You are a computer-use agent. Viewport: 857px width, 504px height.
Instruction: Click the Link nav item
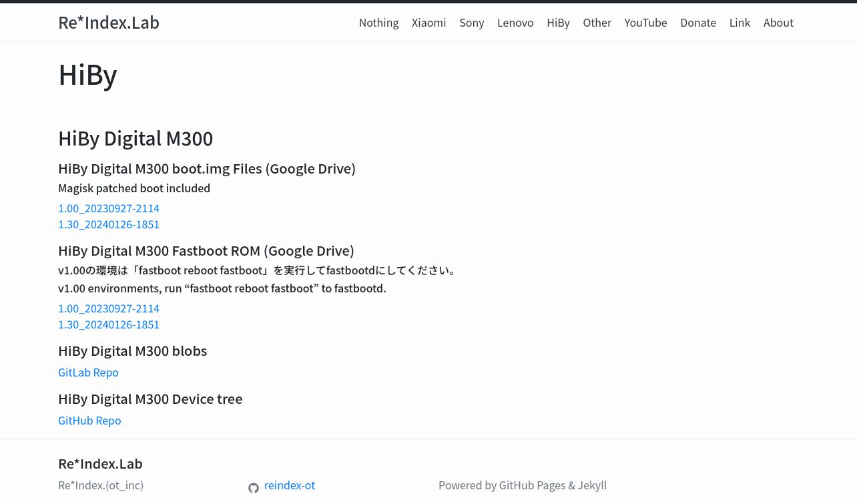click(740, 23)
